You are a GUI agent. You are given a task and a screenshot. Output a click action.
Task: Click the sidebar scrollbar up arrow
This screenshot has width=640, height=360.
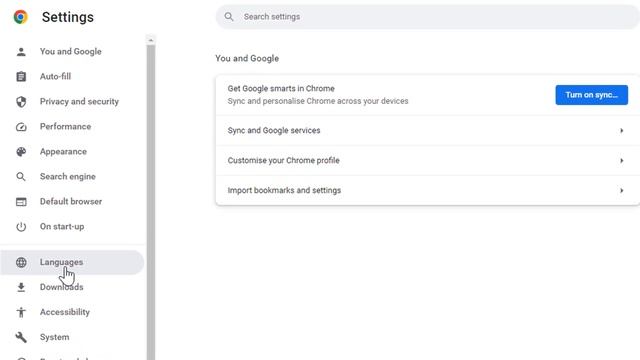pyautogui.click(x=151, y=40)
